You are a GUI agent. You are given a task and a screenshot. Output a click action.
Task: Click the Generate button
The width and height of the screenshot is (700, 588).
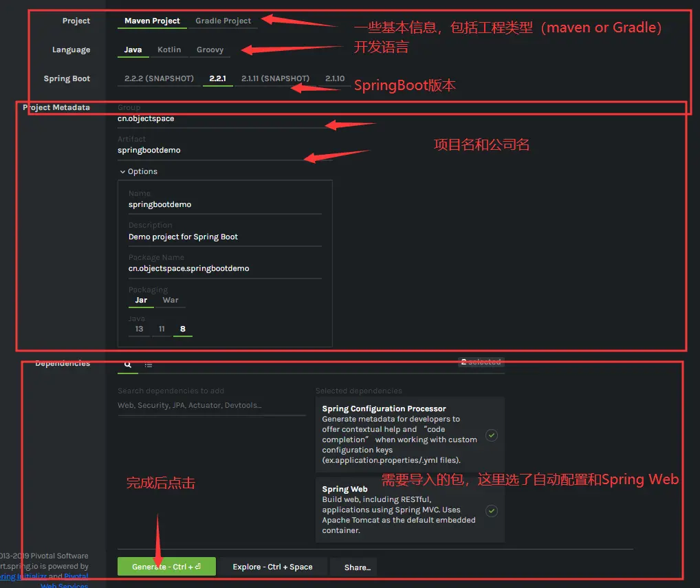click(x=166, y=567)
